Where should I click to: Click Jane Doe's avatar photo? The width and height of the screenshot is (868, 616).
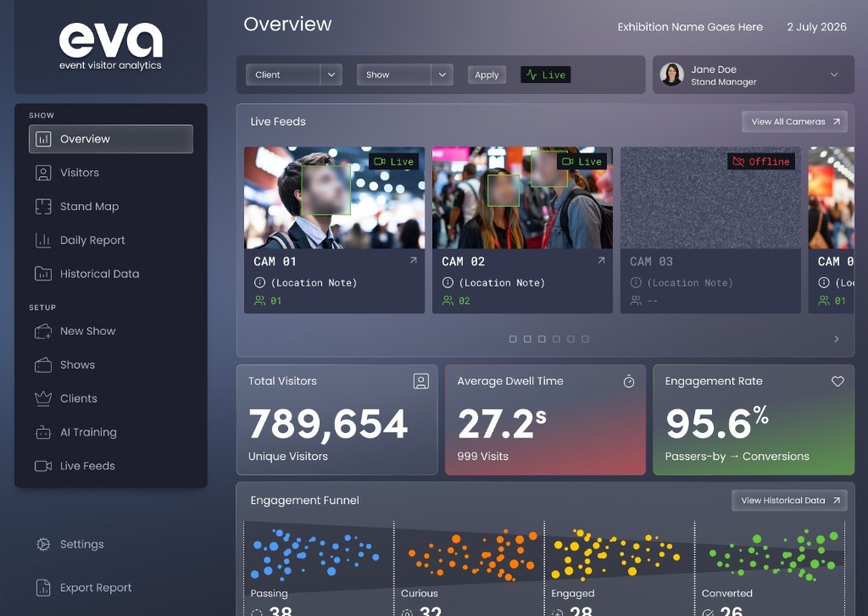click(x=671, y=75)
